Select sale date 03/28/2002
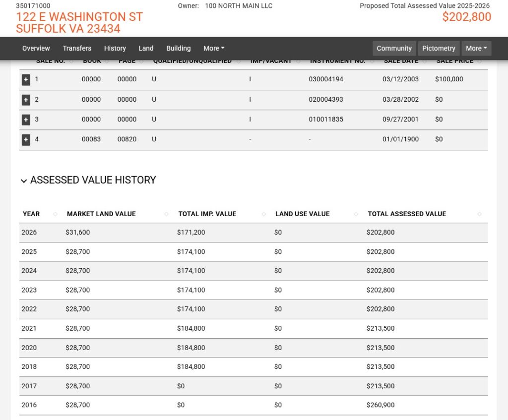The image size is (508, 420). tap(400, 99)
